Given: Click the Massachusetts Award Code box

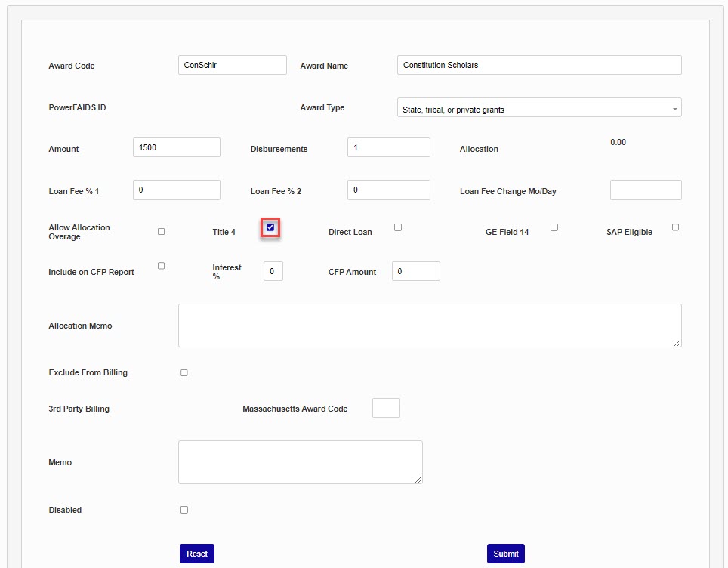Looking at the screenshot, I should point(386,408).
